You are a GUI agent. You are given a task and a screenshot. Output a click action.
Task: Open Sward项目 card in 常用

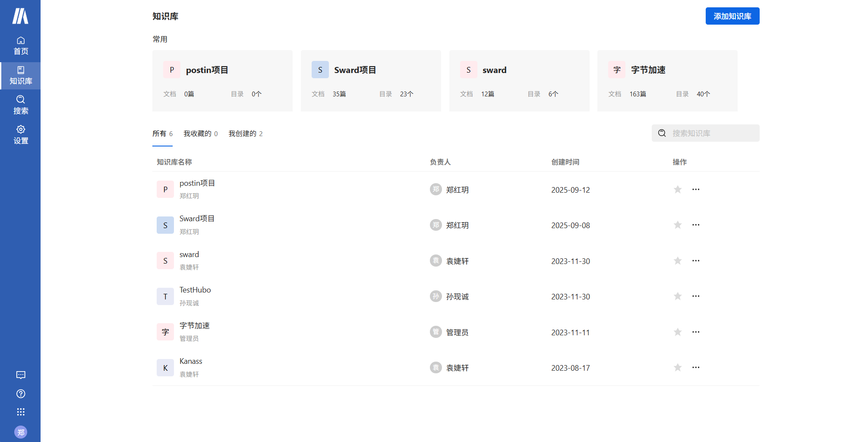point(371,81)
